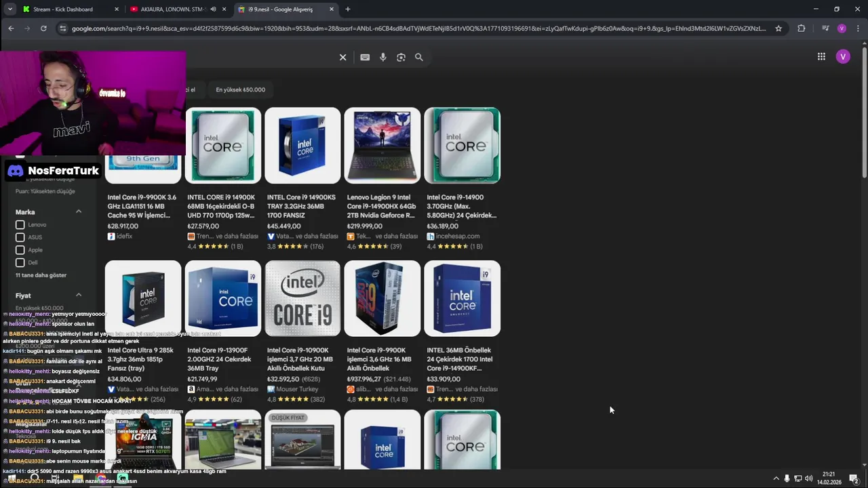Clear the Google search box with the X icon
868x488 pixels.
coord(342,58)
